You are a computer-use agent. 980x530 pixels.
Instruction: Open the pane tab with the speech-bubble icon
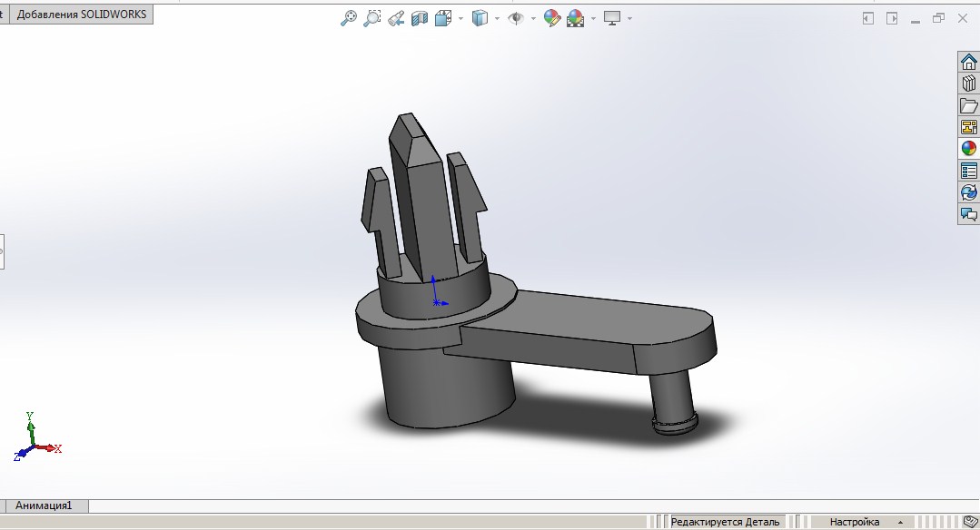click(969, 214)
